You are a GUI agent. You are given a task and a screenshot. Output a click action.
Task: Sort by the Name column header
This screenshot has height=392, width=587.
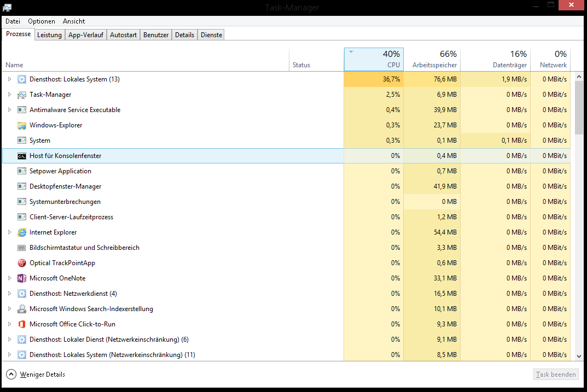(x=146, y=60)
